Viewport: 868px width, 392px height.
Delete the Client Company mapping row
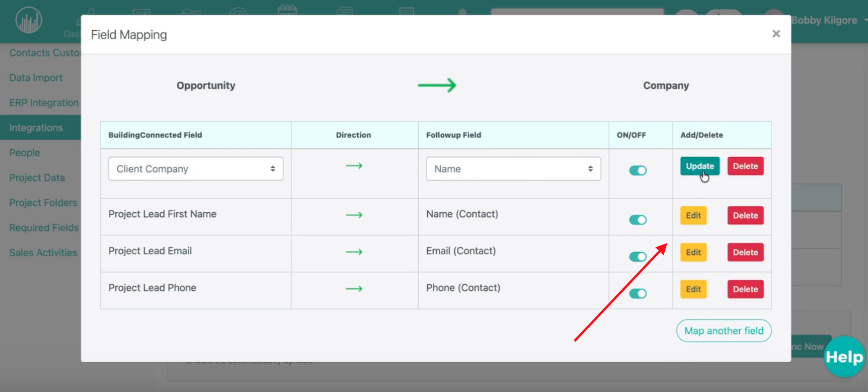(745, 166)
